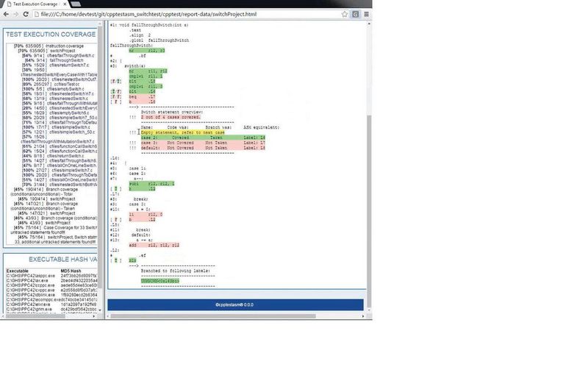The height and width of the screenshot is (392, 588).
Task: Click the MD5 Hash column header
Action: (71, 271)
